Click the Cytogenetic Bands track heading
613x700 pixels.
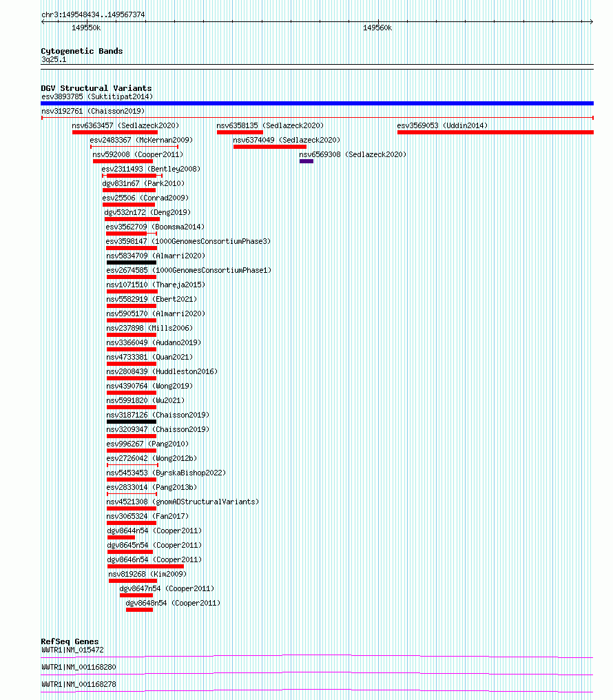(x=82, y=51)
